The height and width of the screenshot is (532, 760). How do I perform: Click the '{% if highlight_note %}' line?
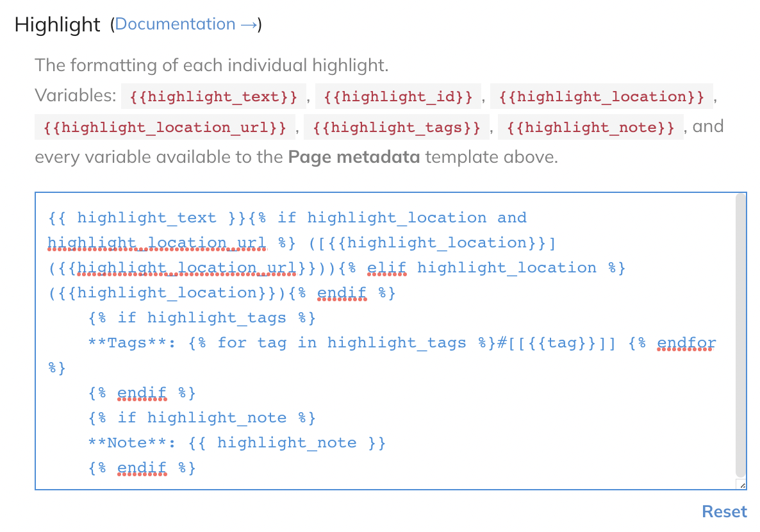click(x=202, y=418)
